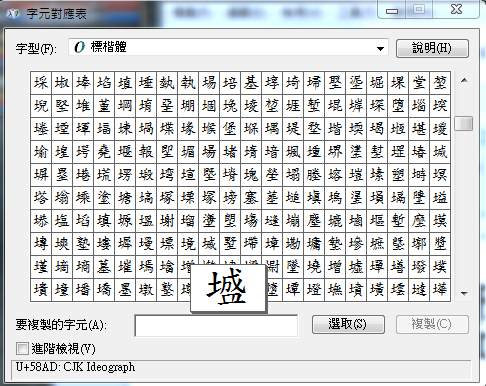Screen dimensions: 486x386
Task: Select the character 堯 in the grid
Action: (104, 152)
